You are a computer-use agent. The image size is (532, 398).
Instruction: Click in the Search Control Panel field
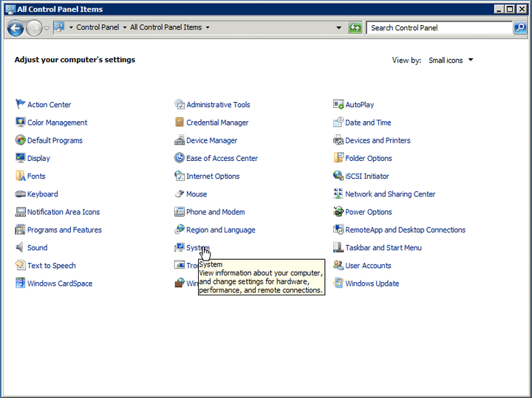[x=439, y=27]
